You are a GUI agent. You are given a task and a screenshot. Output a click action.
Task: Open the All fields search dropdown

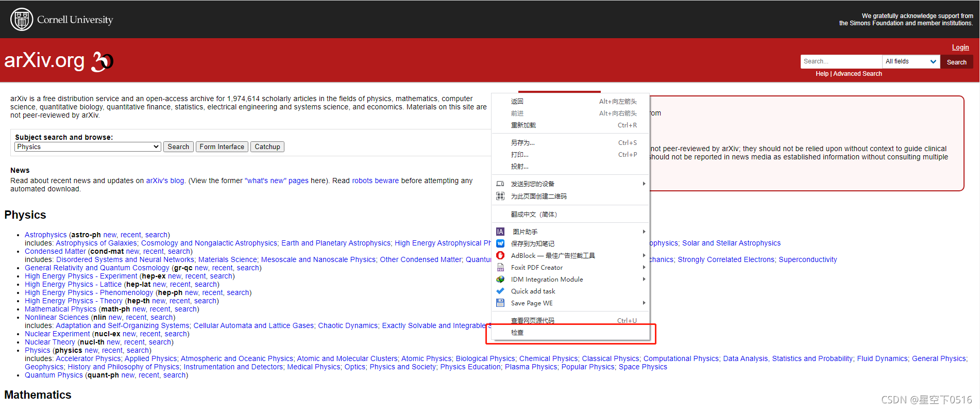tap(911, 61)
